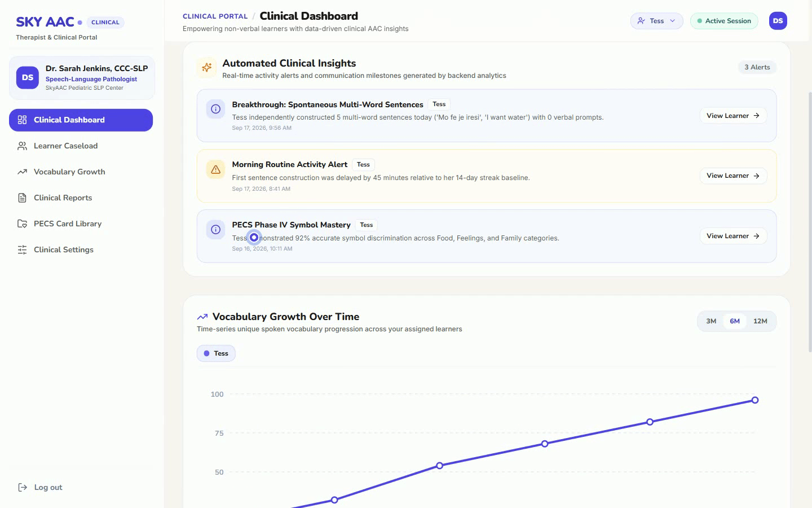Click the last data point on vocabulary chart

click(x=755, y=400)
